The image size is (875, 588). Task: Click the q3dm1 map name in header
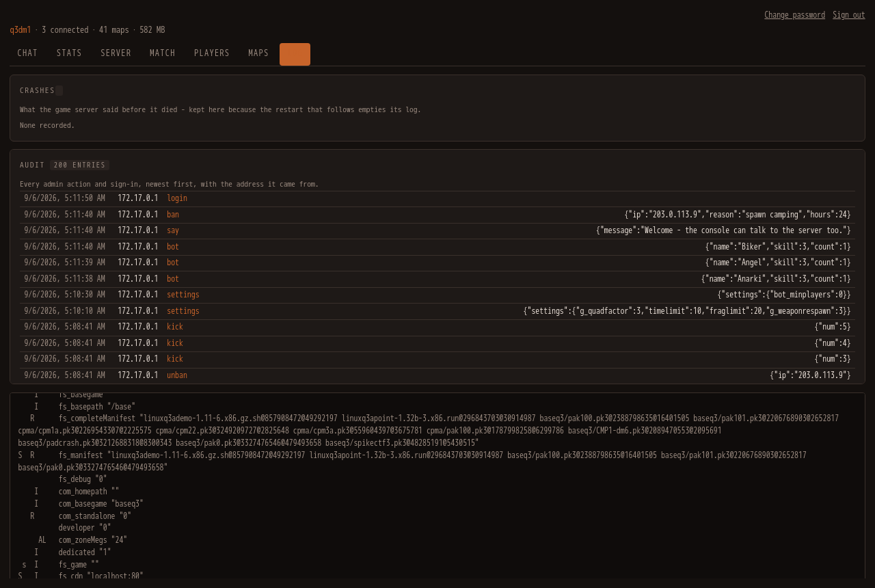pos(21,30)
